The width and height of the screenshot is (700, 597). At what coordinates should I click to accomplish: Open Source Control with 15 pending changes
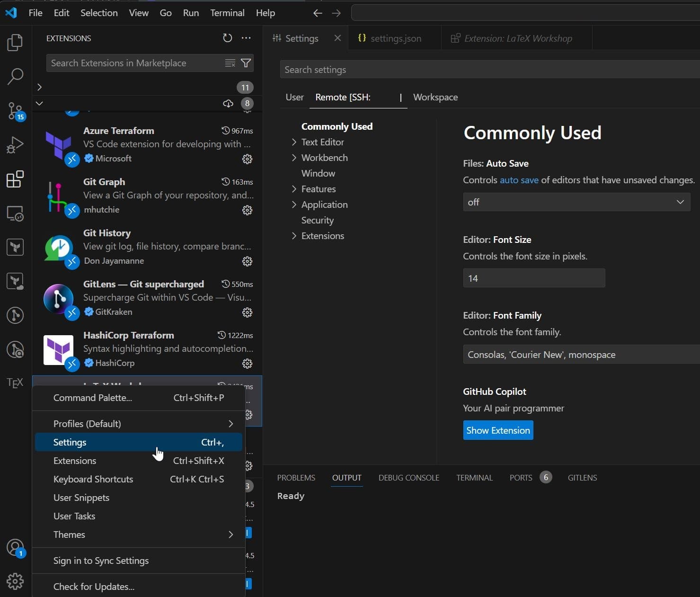click(x=15, y=111)
